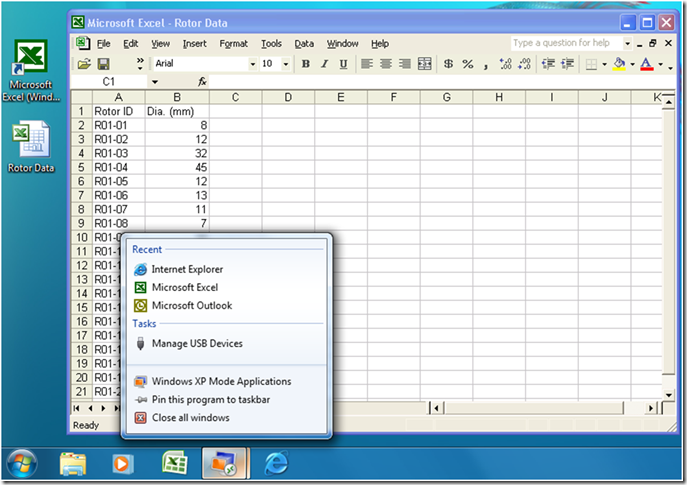
Task: Open the Font size dropdown
Action: (286, 64)
